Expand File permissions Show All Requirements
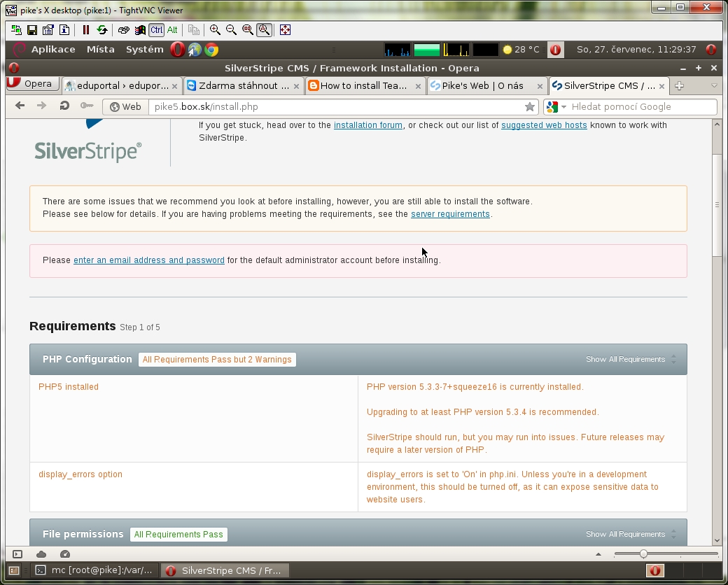The width and height of the screenshot is (728, 585). click(x=631, y=534)
